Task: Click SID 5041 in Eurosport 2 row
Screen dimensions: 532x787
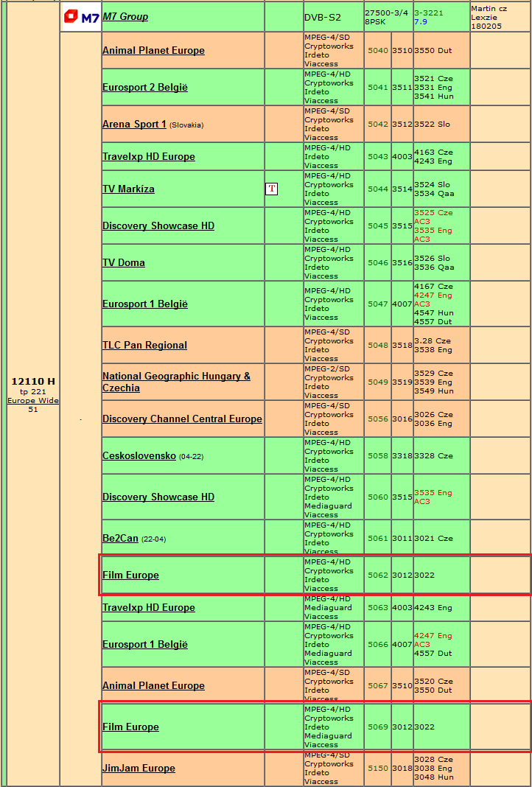Action: click(378, 88)
